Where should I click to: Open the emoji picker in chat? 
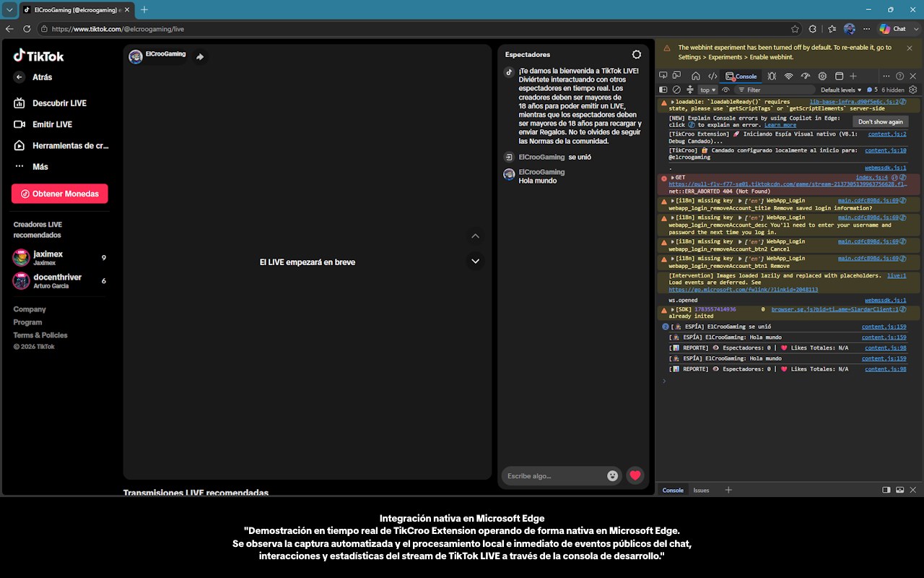pyautogui.click(x=613, y=475)
